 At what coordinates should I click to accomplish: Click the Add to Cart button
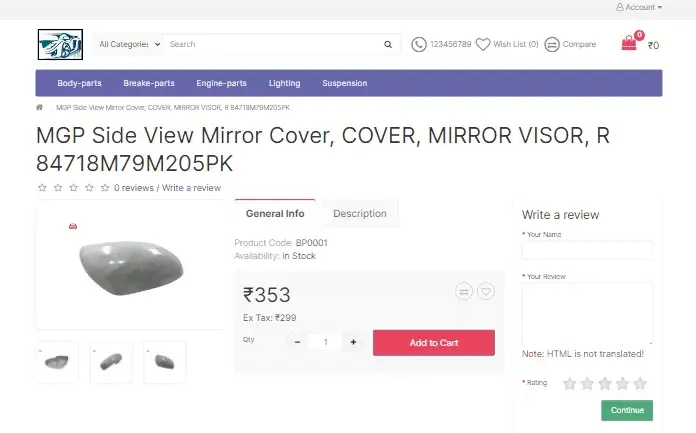pos(433,343)
